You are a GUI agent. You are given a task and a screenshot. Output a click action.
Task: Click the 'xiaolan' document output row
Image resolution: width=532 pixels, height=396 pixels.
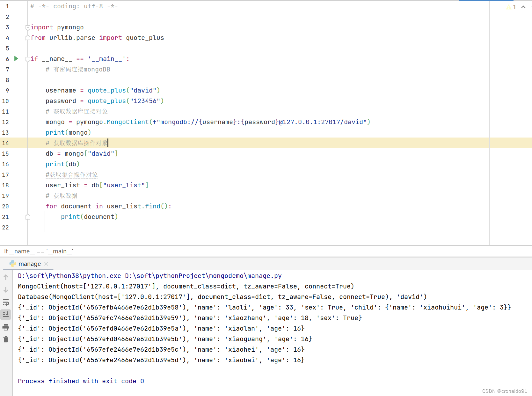tap(161, 329)
